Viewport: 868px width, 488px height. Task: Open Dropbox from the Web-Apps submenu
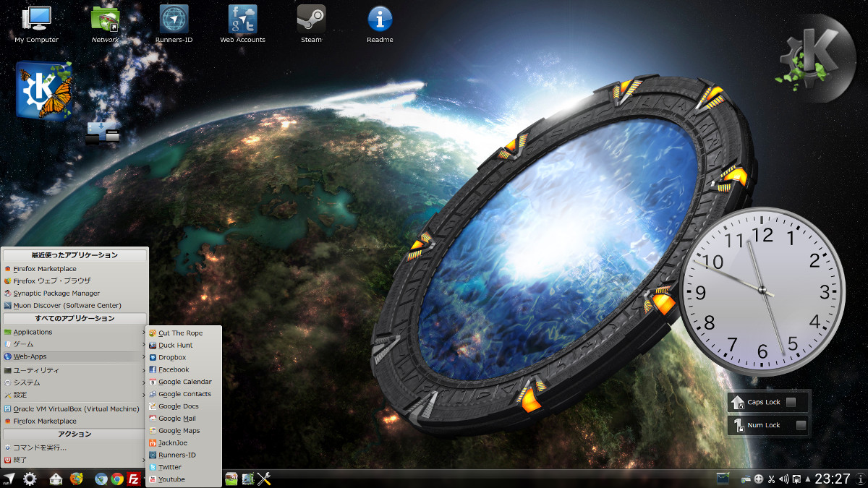pyautogui.click(x=184, y=357)
